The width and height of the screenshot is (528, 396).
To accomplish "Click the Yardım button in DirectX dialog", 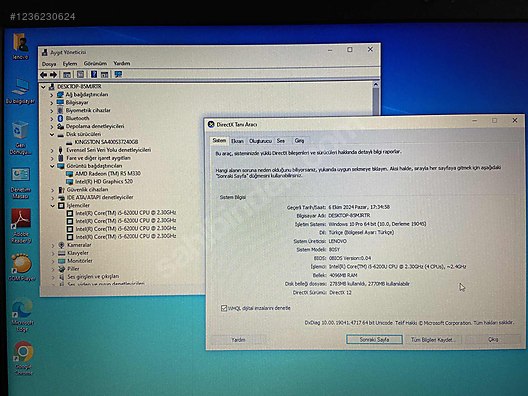I will 238,340.
